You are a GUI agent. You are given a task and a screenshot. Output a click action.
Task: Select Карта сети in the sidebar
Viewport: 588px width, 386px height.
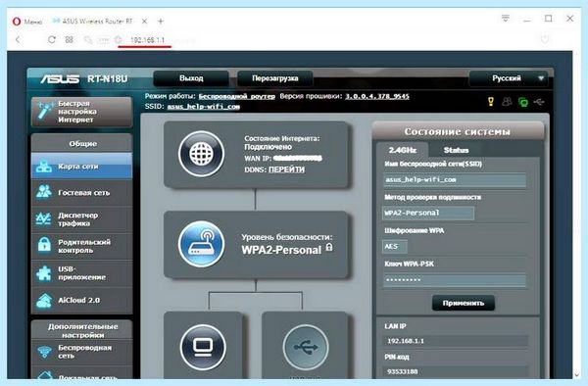[x=81, y=166]
